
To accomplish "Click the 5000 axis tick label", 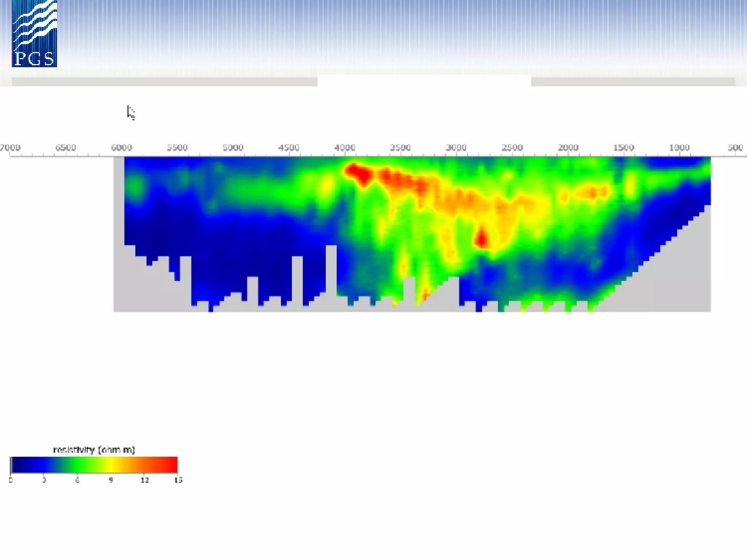I will (233, 148).
